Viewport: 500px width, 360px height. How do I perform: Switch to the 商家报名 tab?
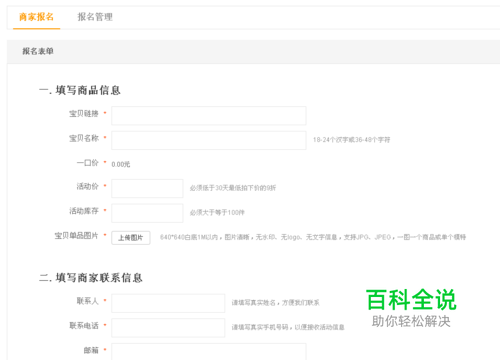pos(36,17)
